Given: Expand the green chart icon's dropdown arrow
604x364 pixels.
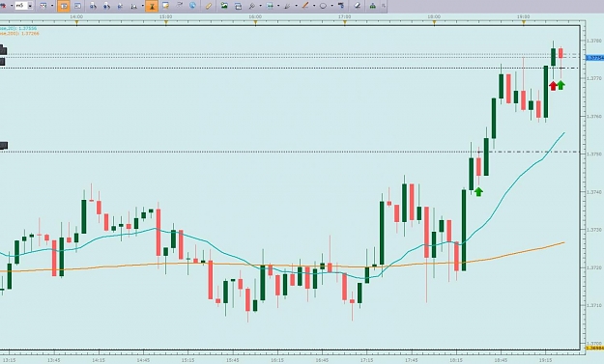Looking at the screenshot, I should click(x=278, y=6).
